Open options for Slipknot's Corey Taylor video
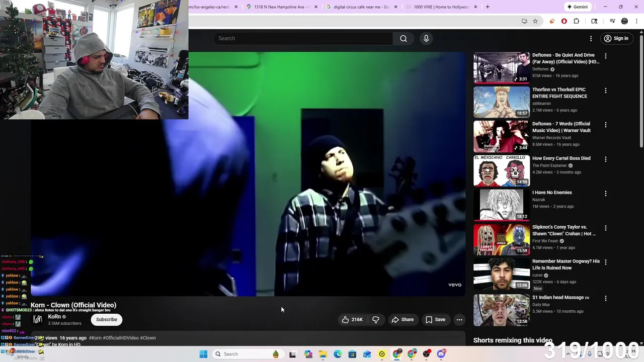Viewport: 644px width, 362px height. pyautogui.click(x=606, y=228)
